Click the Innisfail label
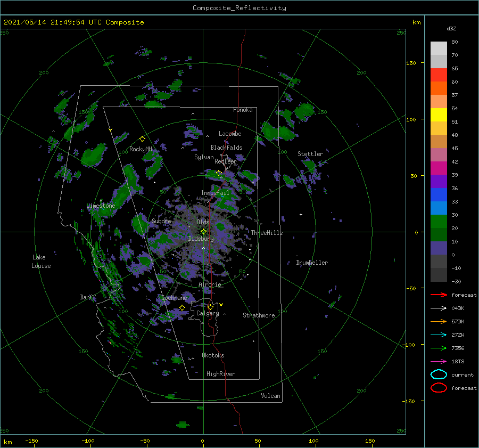This screenshot has width=479, height=448. pyautogui.click(x=215, y=193)
